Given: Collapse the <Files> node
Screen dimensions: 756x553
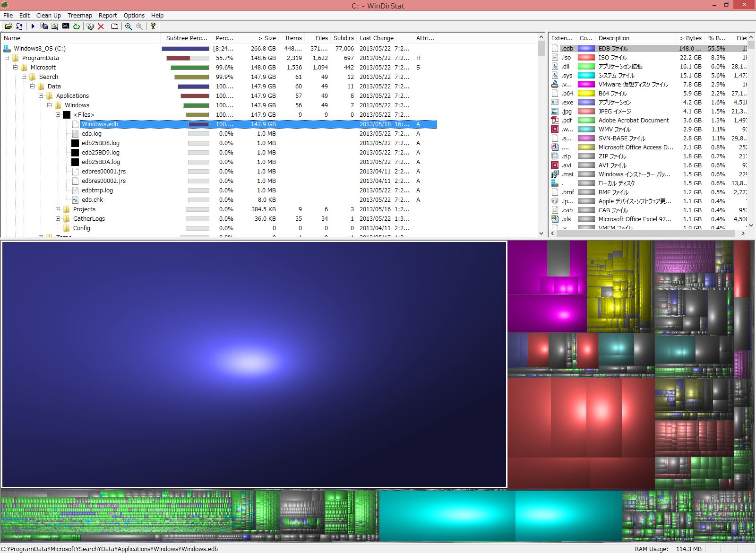Looking at the screenshot, I should pos(58,114).
